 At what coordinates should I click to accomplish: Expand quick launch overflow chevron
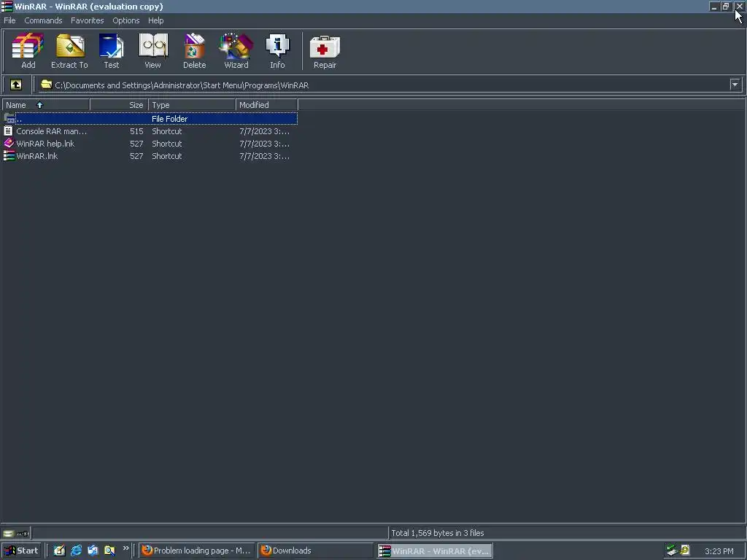click(125, 548)
